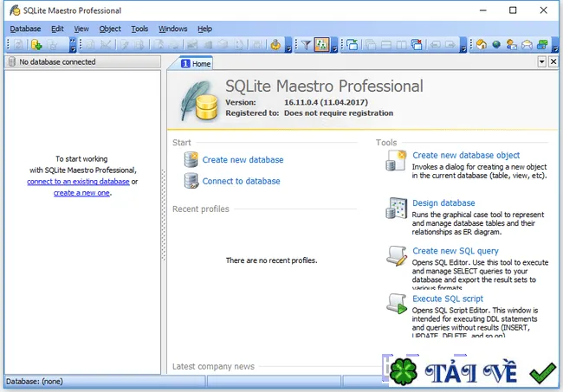The image size is (563, 392).
Task: Open the Help menu
Action: tap(204, 29)
